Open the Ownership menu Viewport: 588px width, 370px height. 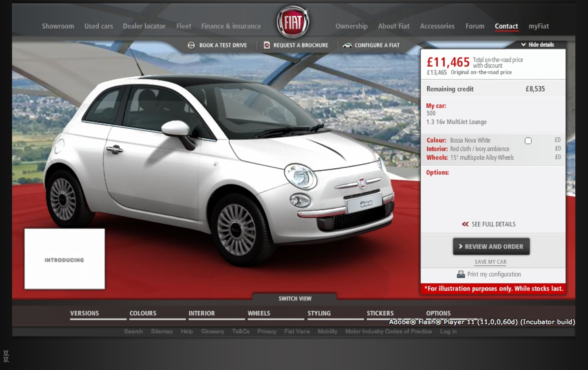point(352,26)
